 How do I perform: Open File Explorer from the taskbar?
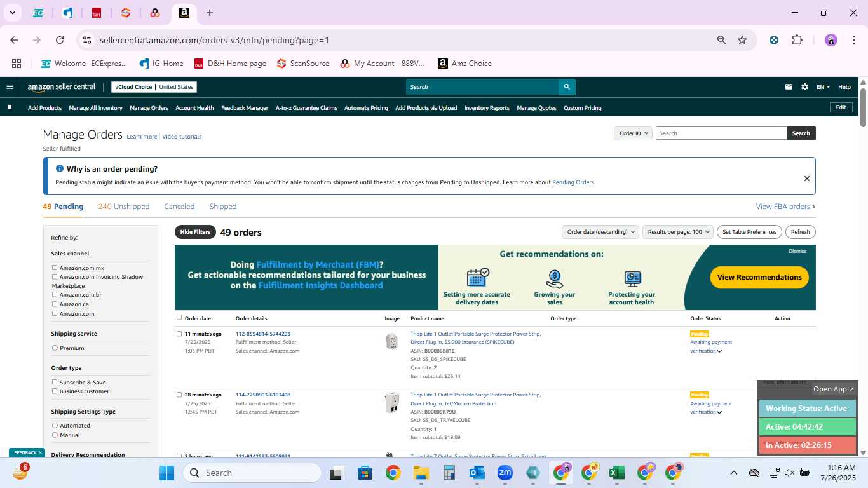[421, 473]
